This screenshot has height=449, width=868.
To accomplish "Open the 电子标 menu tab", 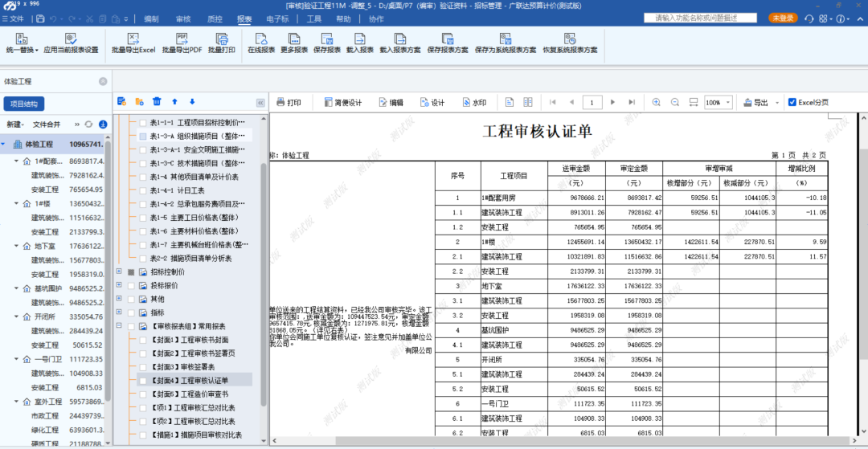I will tap(277, 18).
